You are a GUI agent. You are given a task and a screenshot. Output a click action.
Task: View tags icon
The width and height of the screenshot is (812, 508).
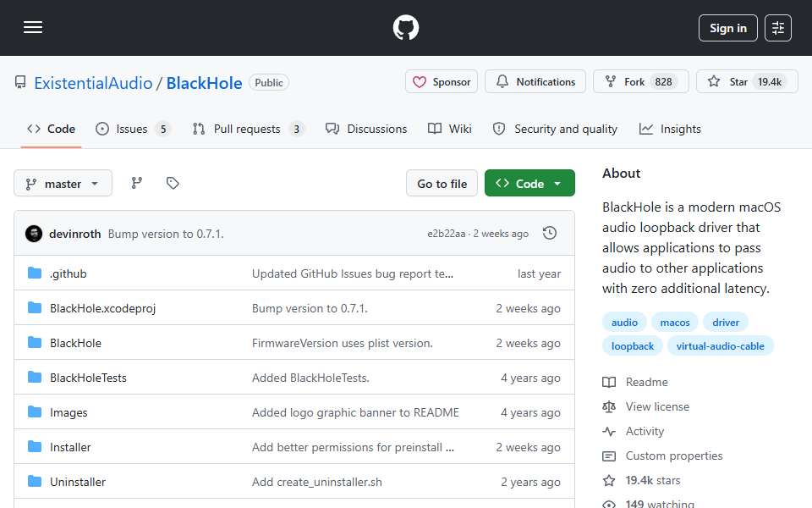point(173,183)
